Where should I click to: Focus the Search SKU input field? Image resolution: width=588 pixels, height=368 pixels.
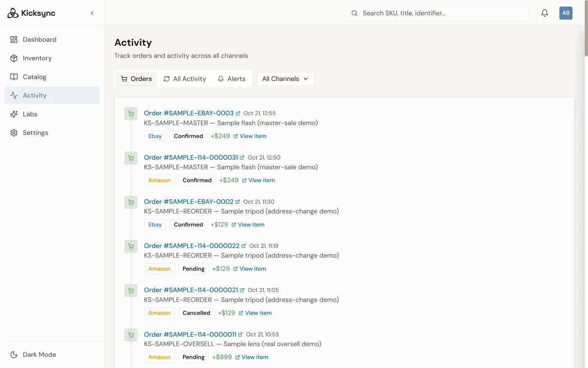(x=437, y=13)
